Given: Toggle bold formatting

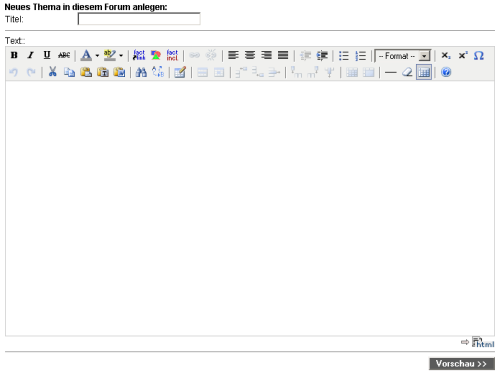Looking at the screenshot, I should (x=14, y=55).
